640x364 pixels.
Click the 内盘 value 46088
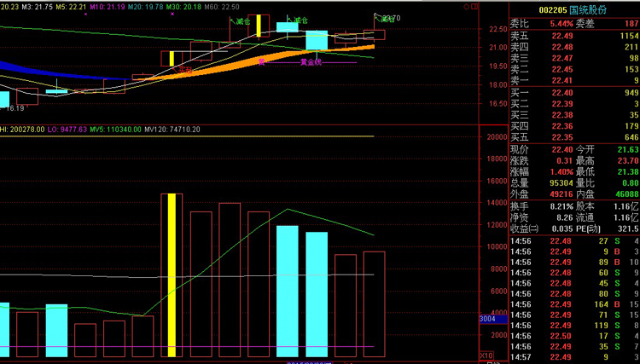click(x=627, y=194)
